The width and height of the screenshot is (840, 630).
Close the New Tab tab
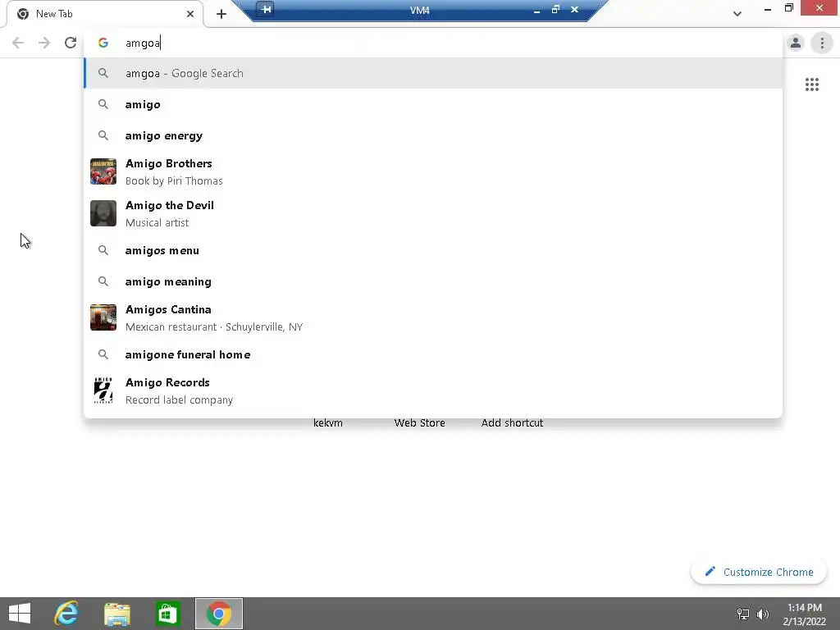190,14
